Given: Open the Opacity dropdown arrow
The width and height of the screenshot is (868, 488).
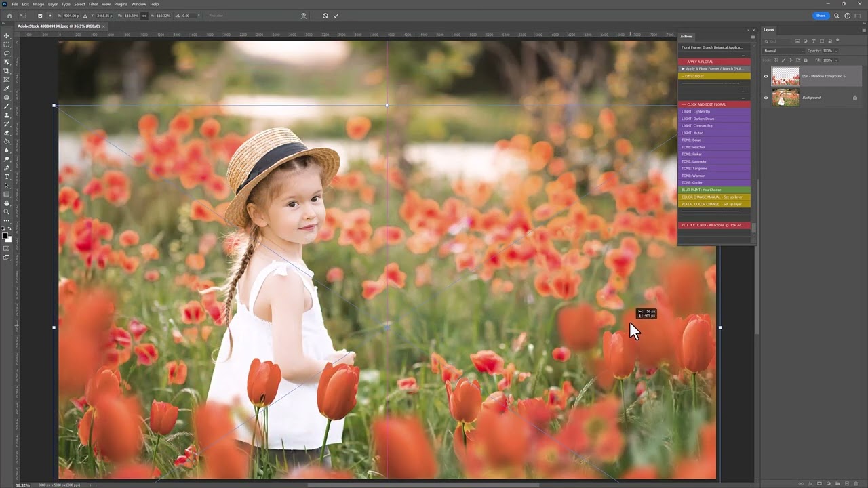Looking at the screenshot, I should (x=836, y=51).
